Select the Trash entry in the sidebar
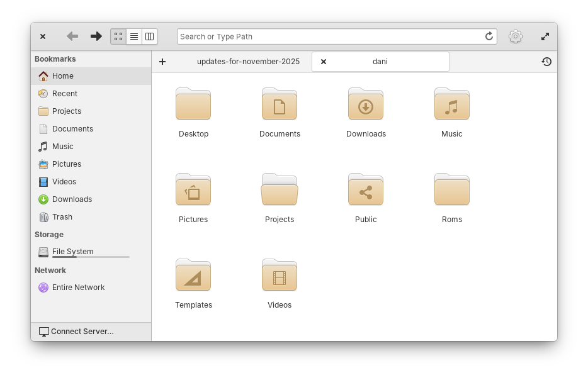Image resolution: width=588 pixels, height=380 pixels. click(x=62, y=216)
